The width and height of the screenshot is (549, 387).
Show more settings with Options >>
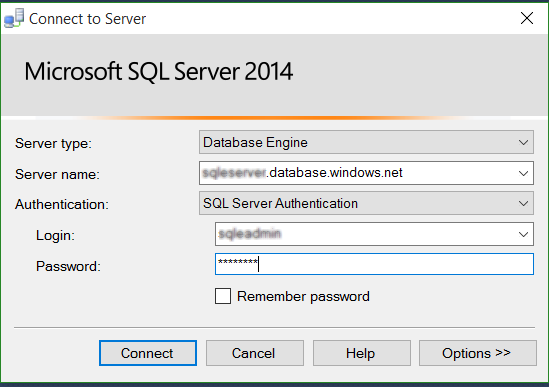[478, 353]
